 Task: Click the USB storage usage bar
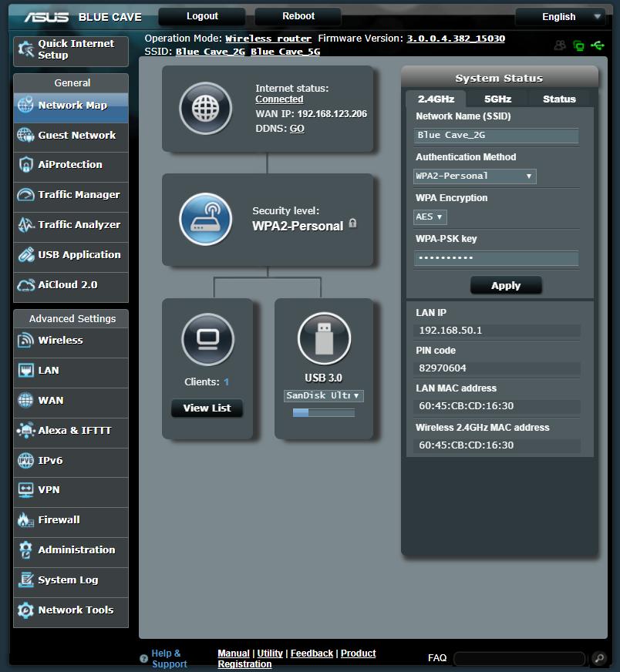point(324,413)
